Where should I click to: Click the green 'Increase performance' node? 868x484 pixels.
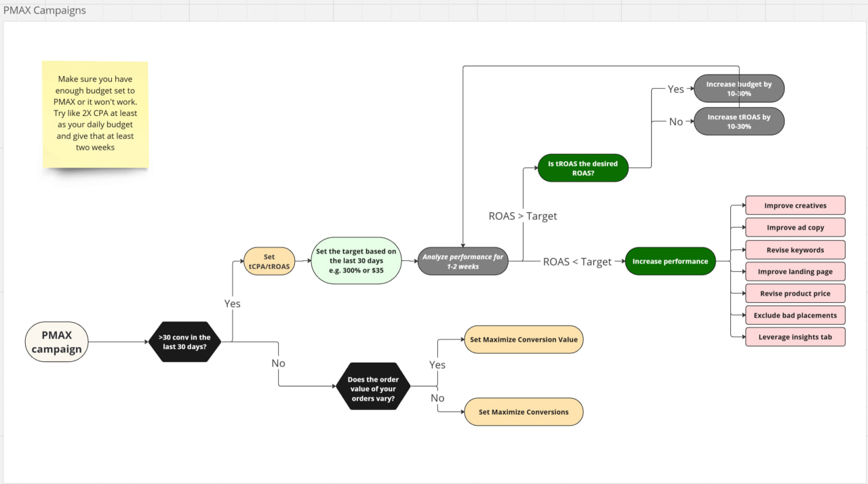point(669,261)
